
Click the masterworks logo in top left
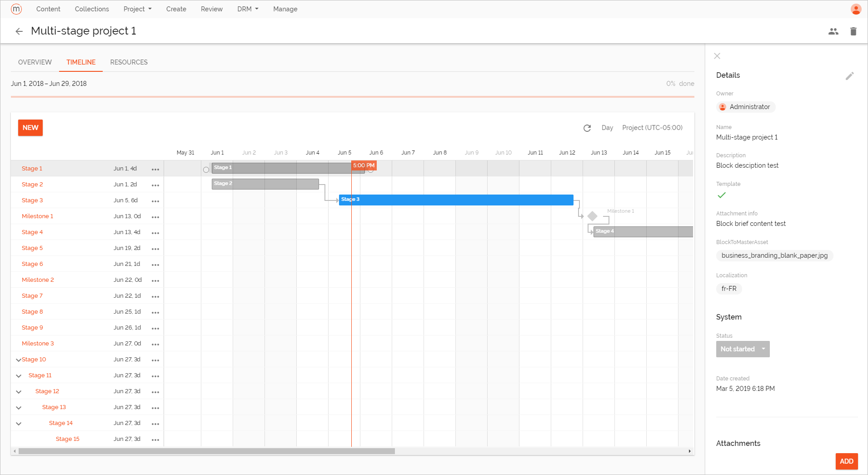tap(16, 9)
